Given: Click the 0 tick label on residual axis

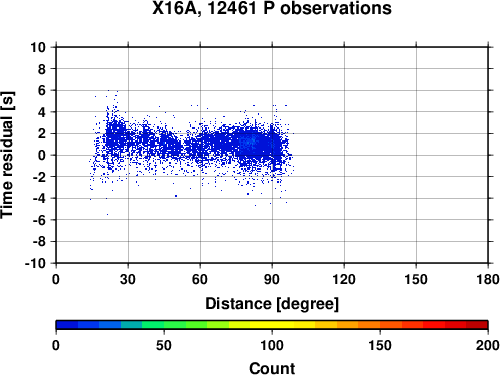Looking at the screenshot, I should coord(42,155).
